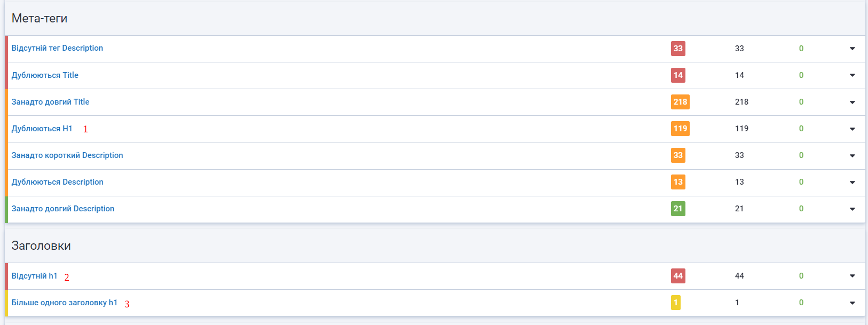
Task: Click the orange 218 long Title badge
Action: [x=680, y=102]
